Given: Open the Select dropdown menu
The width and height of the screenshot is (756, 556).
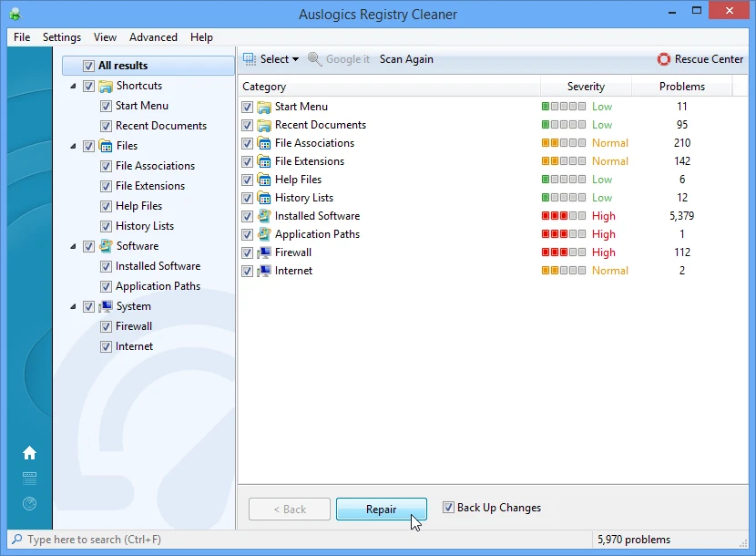Looking at the screenshot, I should click(x=293, y=58).
